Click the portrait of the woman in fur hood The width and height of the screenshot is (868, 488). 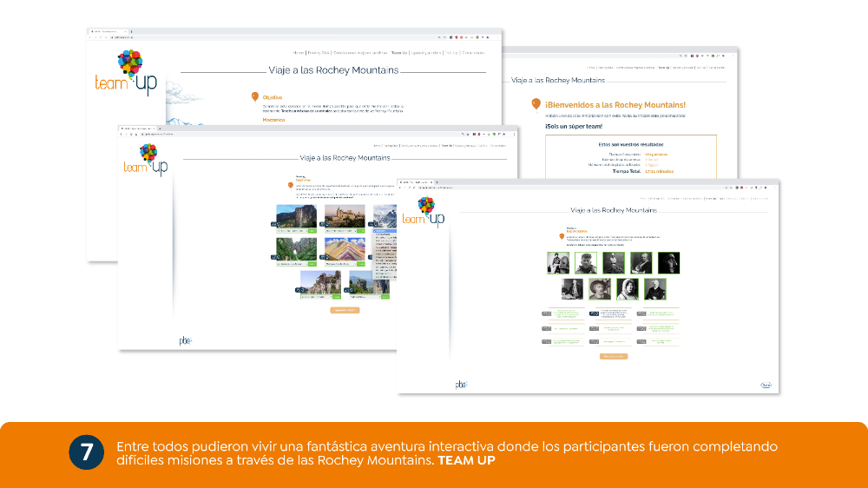628,289
